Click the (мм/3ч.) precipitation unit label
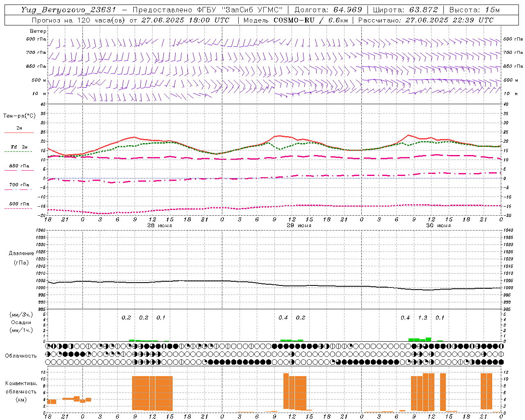525x420 pixels. pos(21,315)
